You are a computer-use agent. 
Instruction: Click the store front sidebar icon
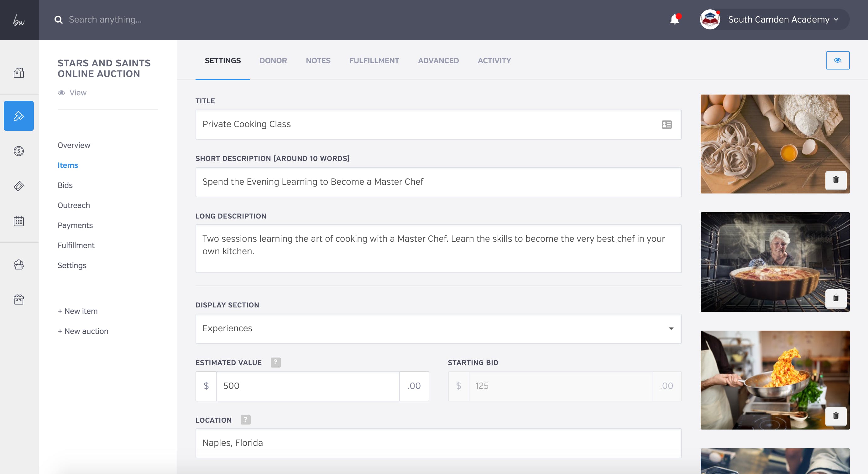[18, 299]
